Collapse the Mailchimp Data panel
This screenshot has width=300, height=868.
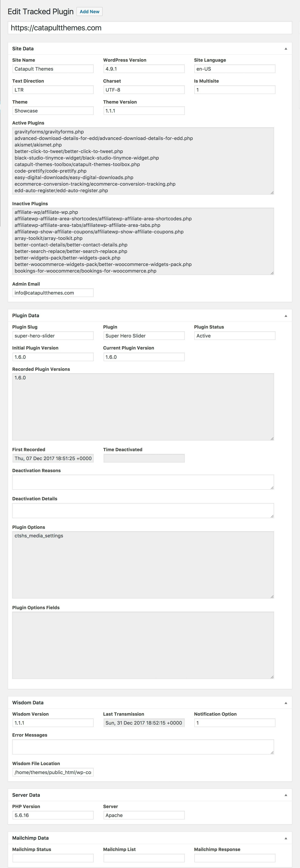pos(286,838)
